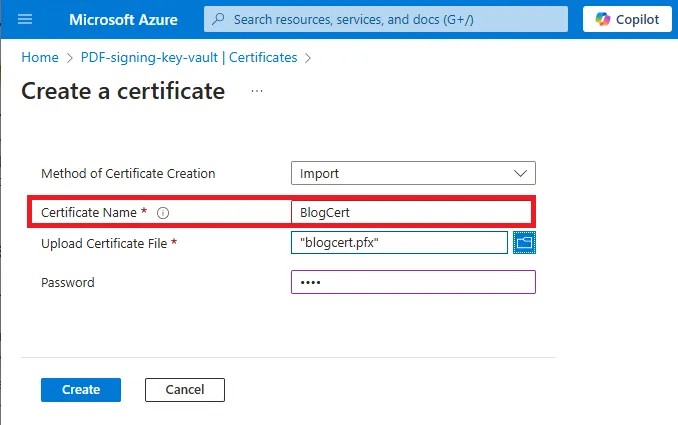Click the Password label
Viewport: 678px width, 425px height.
point(68,282)
